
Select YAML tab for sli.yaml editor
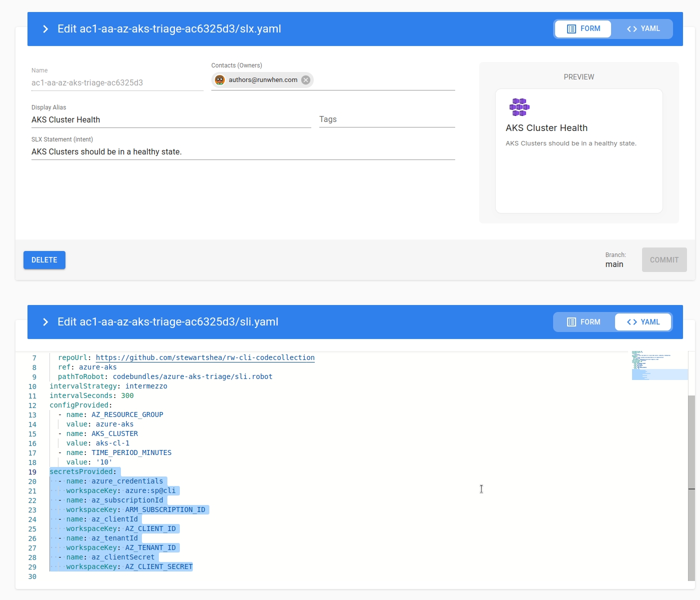tap(643, 322)
